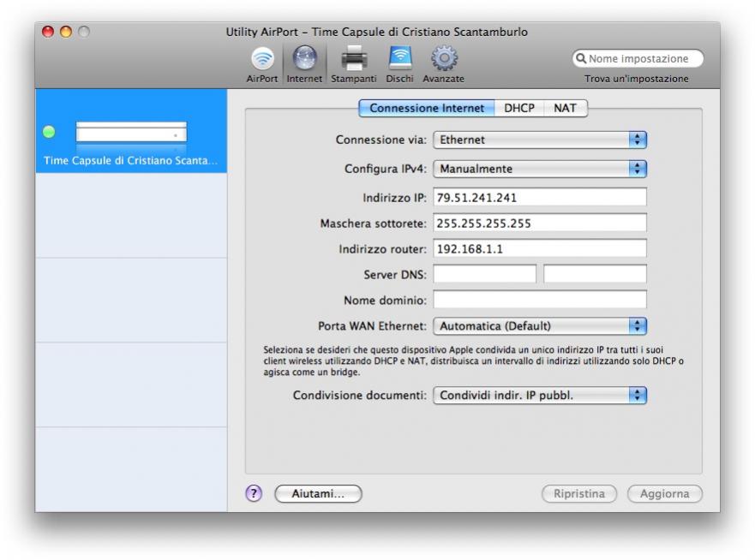
Task: Click the Nome dominio field
Action: coord(540,300)
